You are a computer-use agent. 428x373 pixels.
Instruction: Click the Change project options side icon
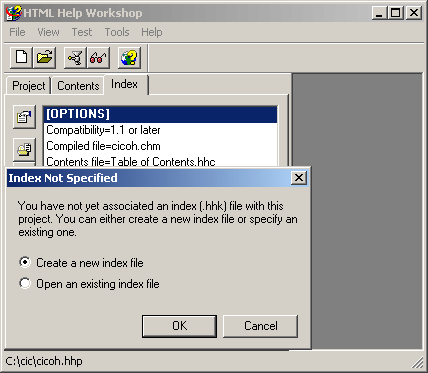click(x=24, y=117)
